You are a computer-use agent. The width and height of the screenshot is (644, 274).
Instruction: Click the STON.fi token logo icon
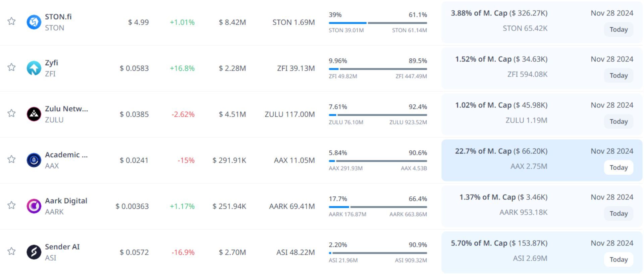click(x=34, y=22)
